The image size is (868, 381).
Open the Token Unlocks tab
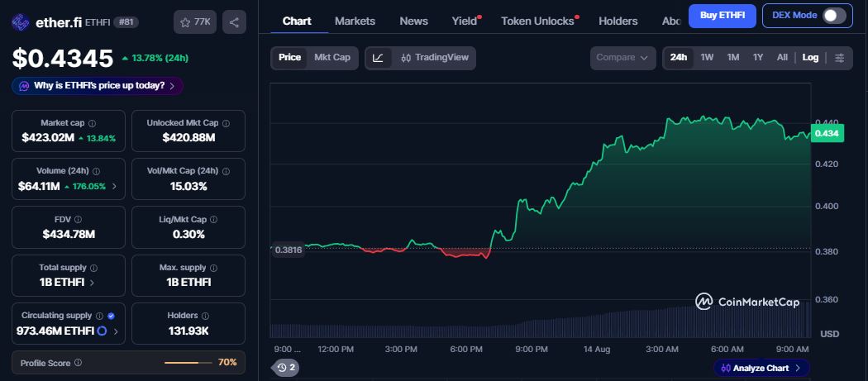pyautogui.click(x=539, y=21)
